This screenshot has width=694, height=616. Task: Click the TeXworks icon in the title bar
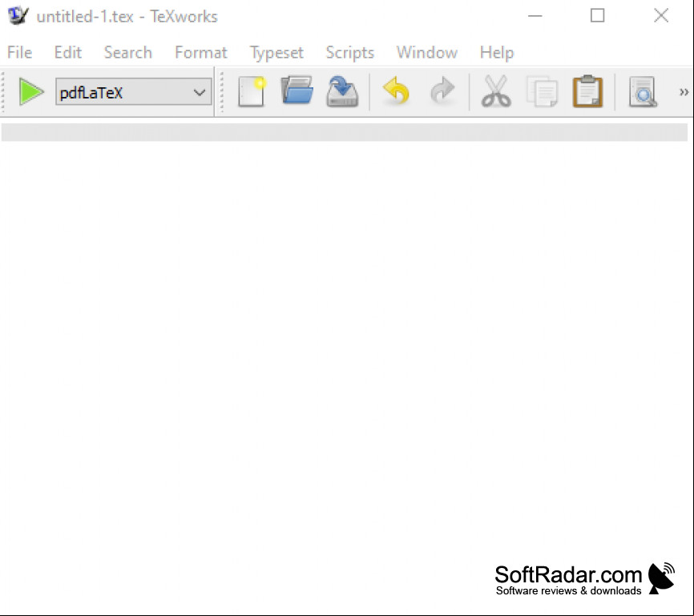tap(18, 16)
